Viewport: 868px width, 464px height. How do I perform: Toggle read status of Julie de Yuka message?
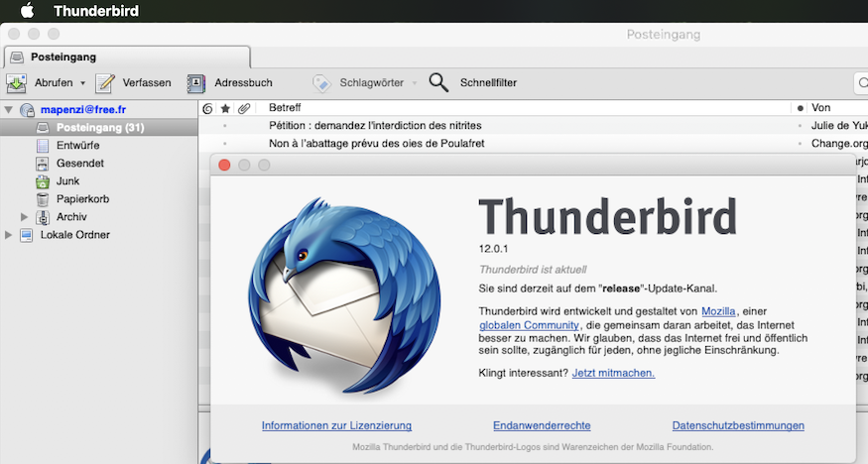(800, 126)
